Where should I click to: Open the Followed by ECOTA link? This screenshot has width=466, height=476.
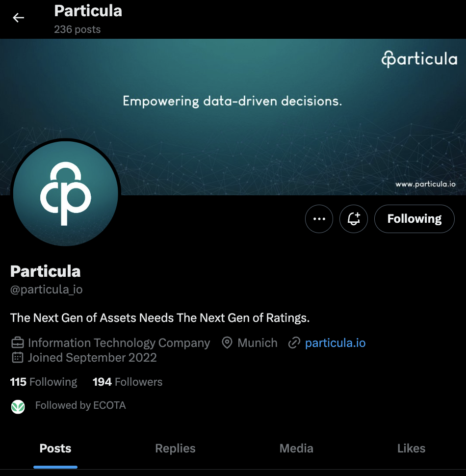[x=80, y=405]
